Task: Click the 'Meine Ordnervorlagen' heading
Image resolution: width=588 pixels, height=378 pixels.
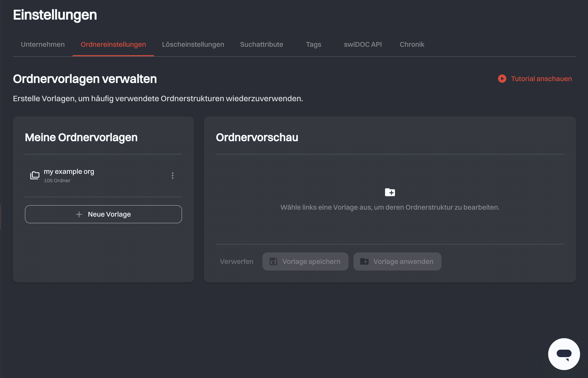Action: click(x=81, y=137)
